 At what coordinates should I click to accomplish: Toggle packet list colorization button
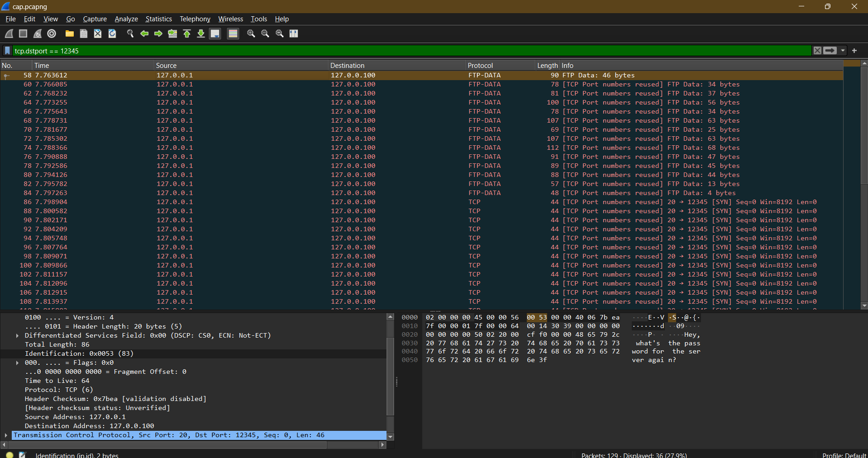(233, 33)
